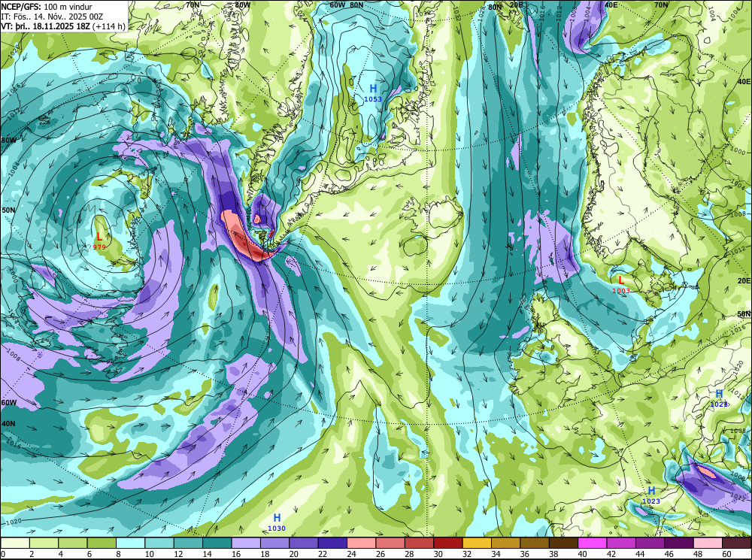Pick the dark teal 14–16 legend swatch
This screenshot has height=560, width=752.
tap(217, 543)
